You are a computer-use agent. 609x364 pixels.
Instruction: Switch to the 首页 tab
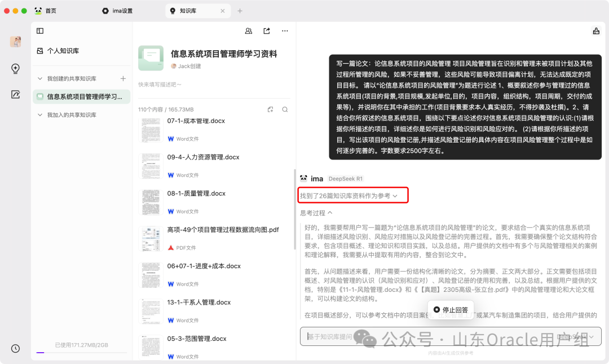point(46,11)
